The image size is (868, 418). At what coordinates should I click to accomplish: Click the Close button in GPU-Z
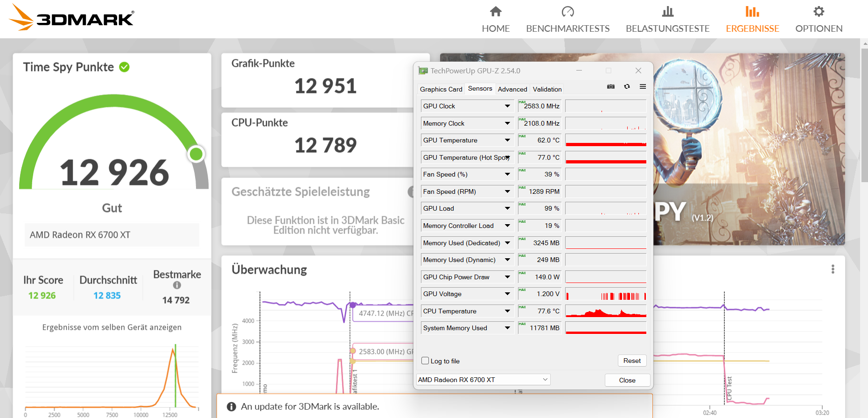click(627, 380)
